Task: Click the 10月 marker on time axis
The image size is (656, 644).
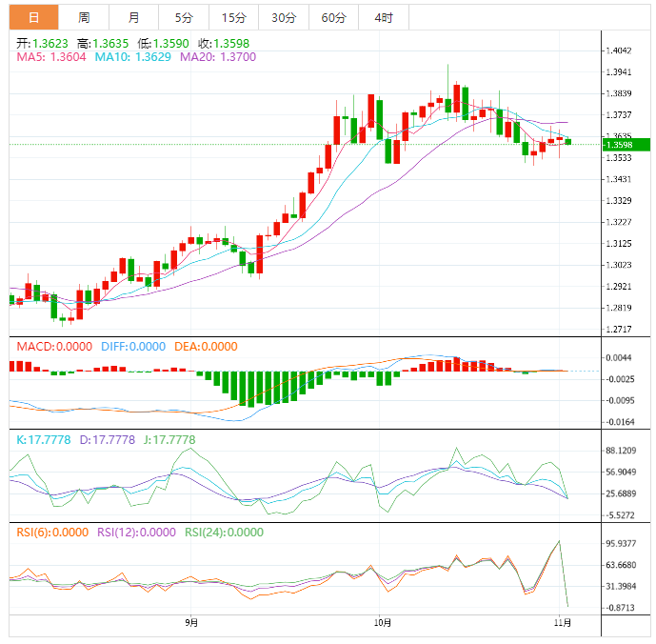Action: pyautogui.click(x=383, y=623)
